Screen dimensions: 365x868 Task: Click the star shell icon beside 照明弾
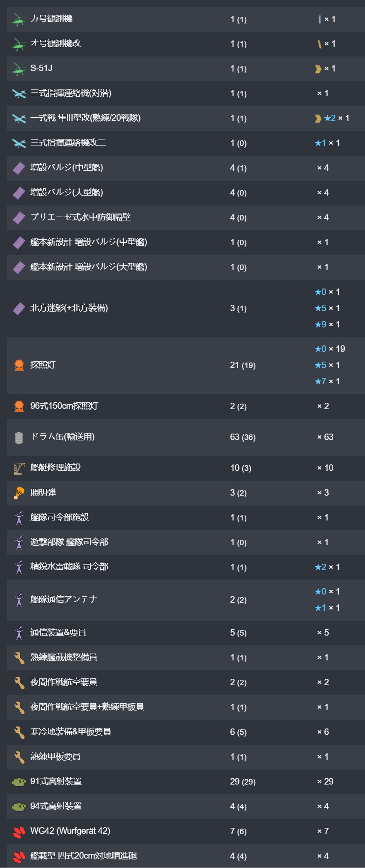(19, 493)
